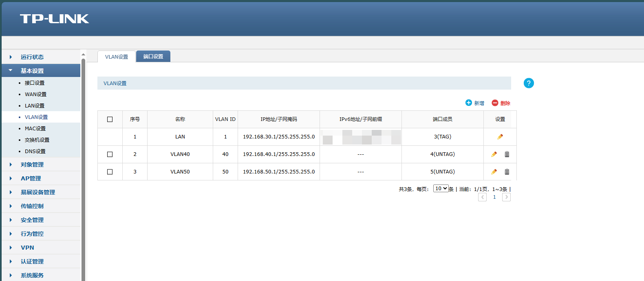
Task: Delete VLAN40 using its trash icon
Action: (507, 154)
